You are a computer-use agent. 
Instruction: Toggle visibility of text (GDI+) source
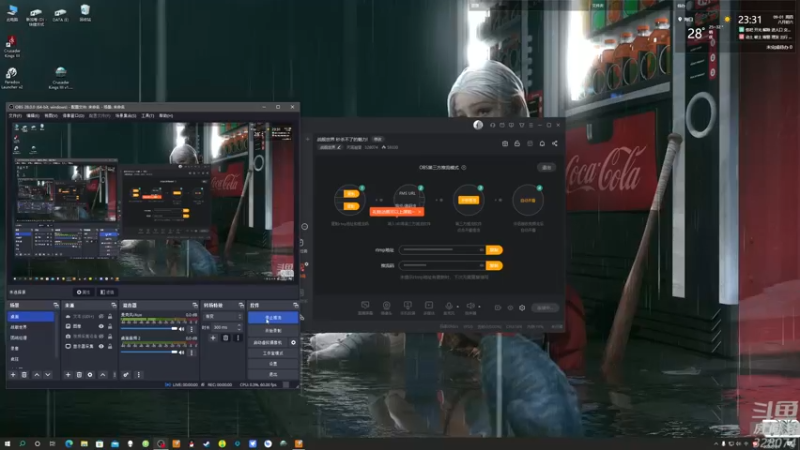[101, 316]
